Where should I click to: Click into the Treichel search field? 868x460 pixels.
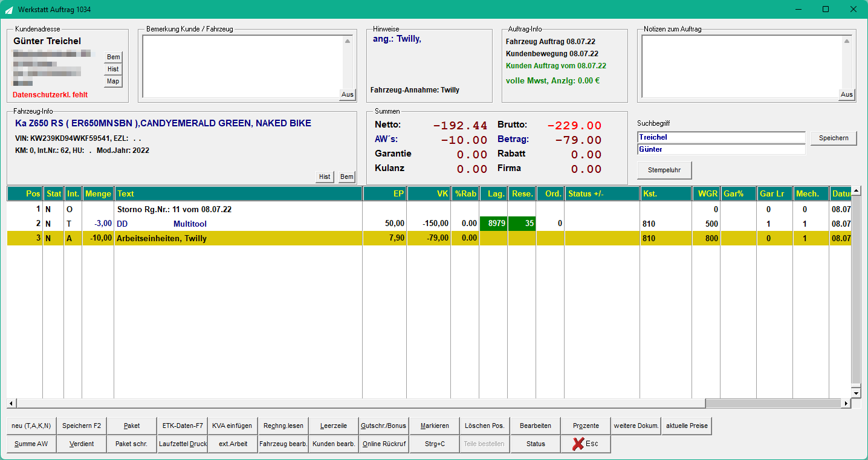click(721, 137)
